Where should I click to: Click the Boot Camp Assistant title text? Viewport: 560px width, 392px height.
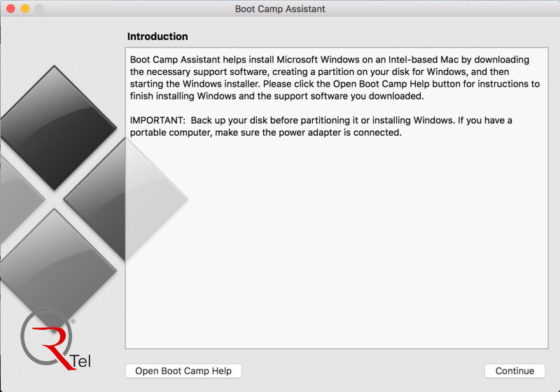(280, 9)
